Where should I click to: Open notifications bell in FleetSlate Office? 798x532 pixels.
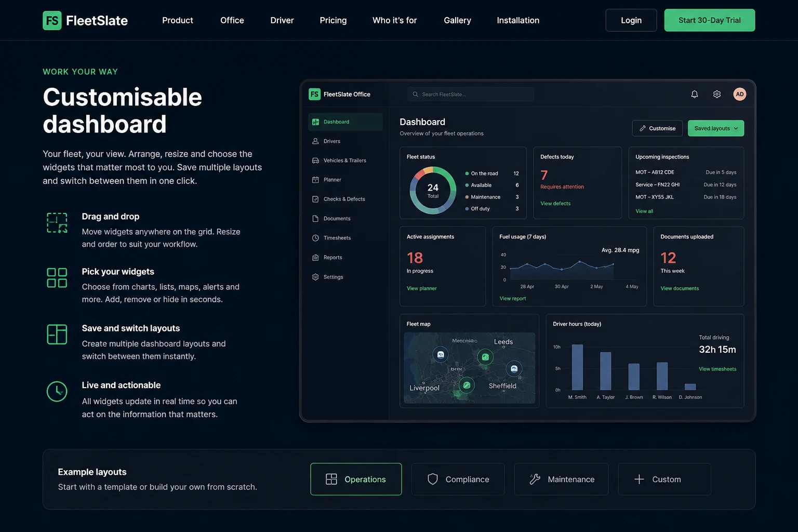click(695, 94)
